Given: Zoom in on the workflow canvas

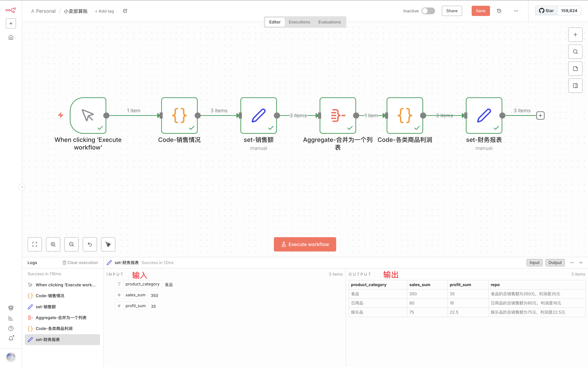Looking at the screenshot, I should pyautogui.click(x=53, y=244).
